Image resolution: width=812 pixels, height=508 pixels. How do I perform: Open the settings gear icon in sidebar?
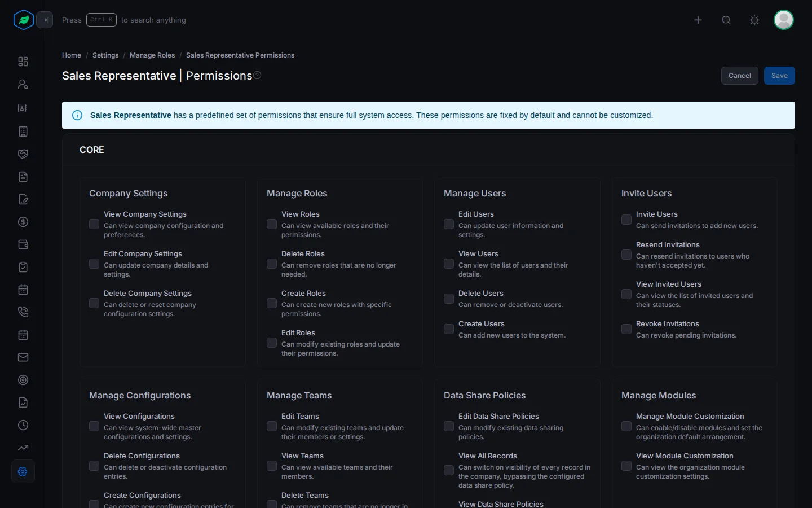tap(23, 471)
